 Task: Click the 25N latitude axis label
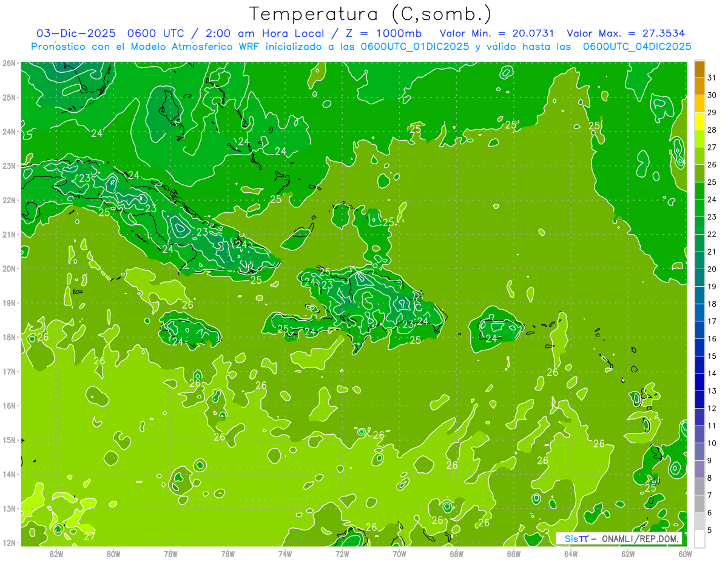tap(9, 97)
